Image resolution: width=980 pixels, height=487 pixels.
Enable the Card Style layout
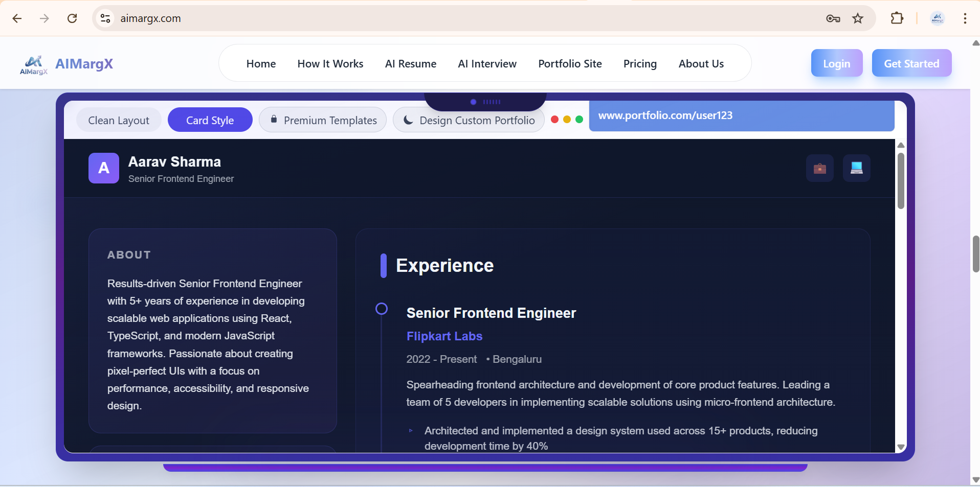pyautogui.click(x=210, y=120)
